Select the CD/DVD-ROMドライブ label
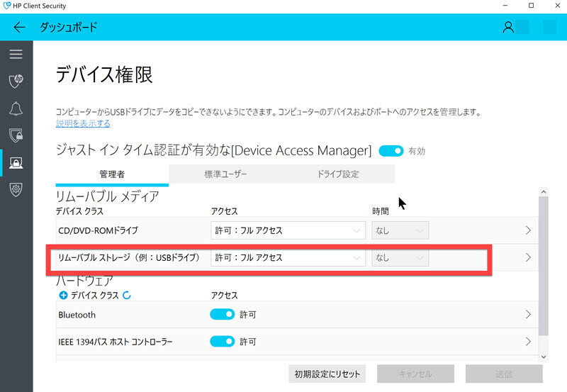The image size is (567, 392). (x=98, y=230)
